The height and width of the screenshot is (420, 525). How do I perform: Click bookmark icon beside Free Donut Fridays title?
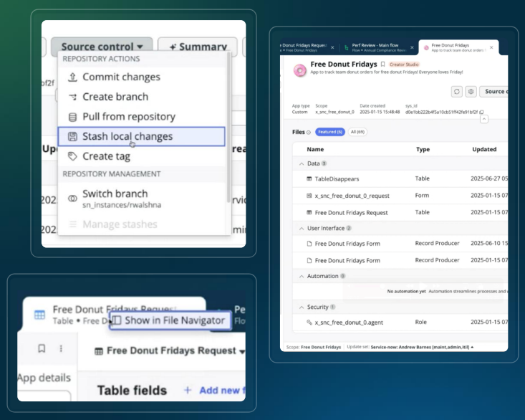382,65
